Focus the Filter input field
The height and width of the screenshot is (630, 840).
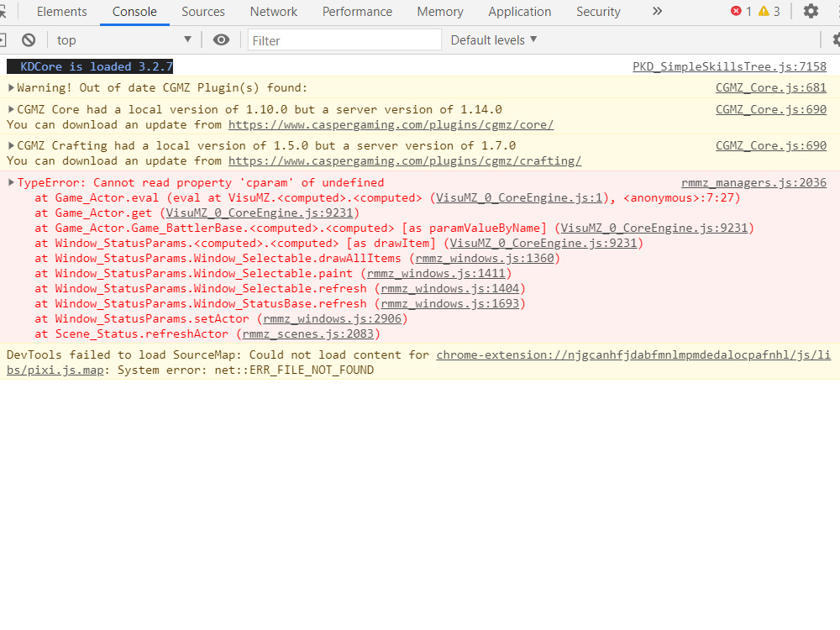pos(344,40)
